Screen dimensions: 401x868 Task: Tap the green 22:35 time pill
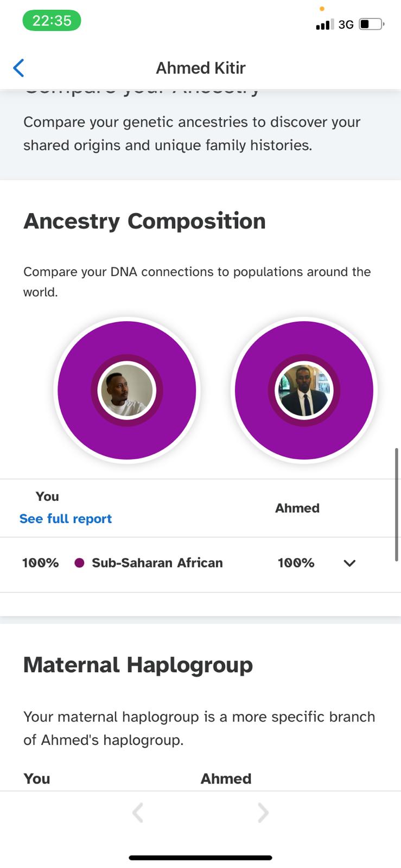point(52,21)
